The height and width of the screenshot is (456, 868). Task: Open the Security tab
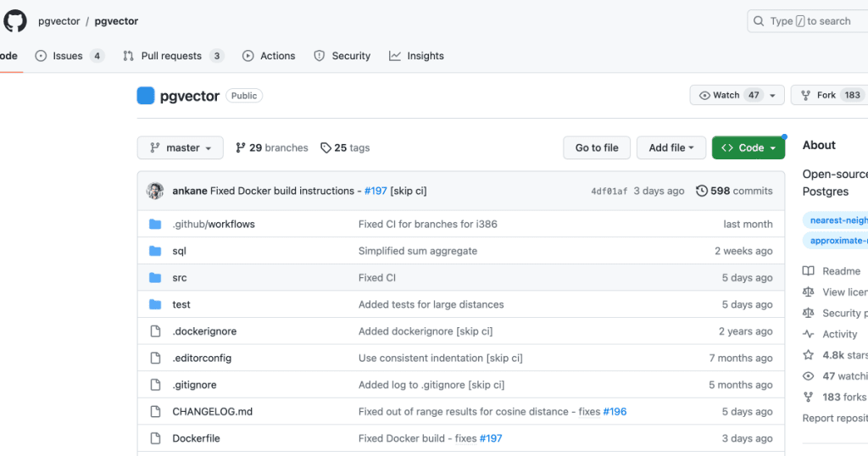coord(342,56)
